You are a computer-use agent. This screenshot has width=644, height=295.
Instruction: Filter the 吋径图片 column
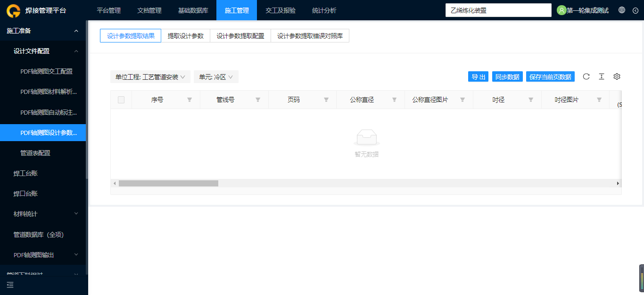pyautogui.click(x=599, y=100)
